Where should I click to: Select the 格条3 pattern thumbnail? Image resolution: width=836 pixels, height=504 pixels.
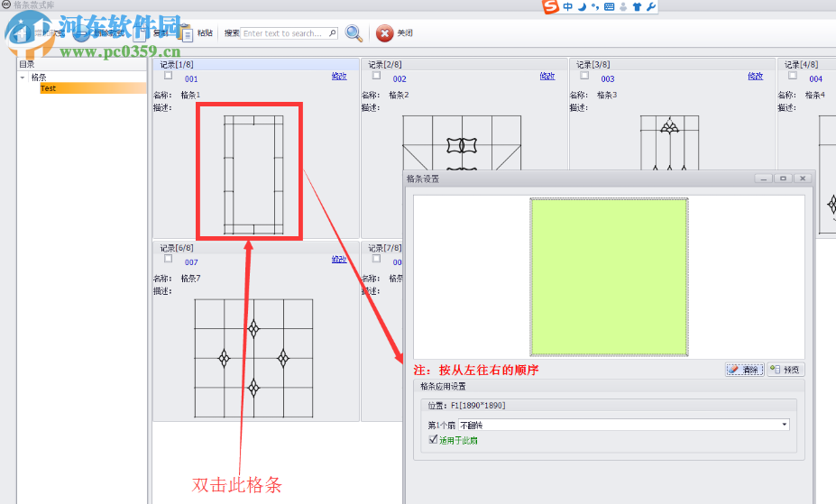(670, 142)
